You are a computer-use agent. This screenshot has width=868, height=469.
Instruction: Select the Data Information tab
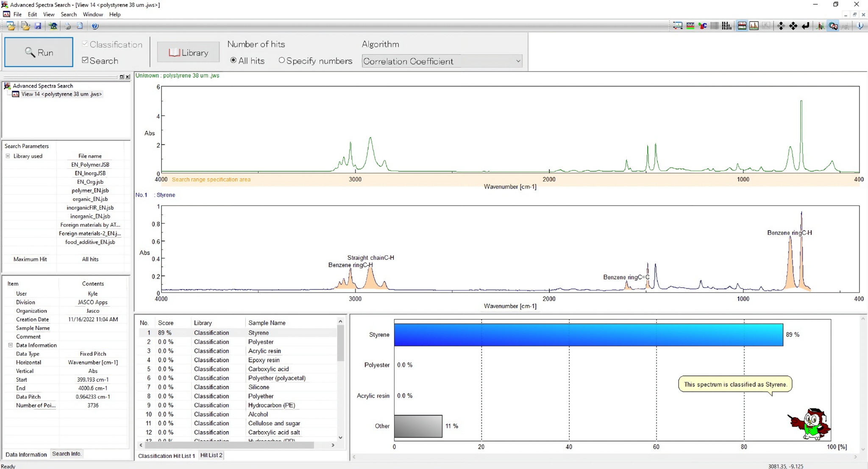(26, 454)
